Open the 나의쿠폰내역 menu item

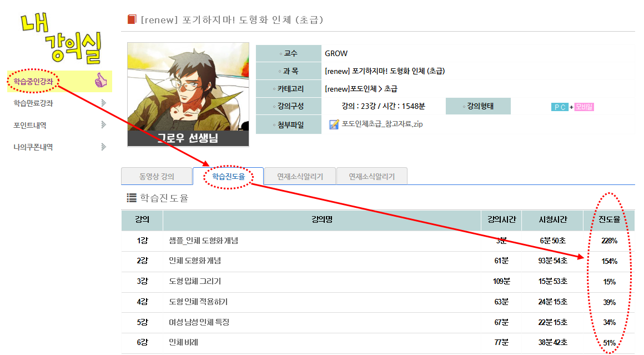click(x=33, y=147)
